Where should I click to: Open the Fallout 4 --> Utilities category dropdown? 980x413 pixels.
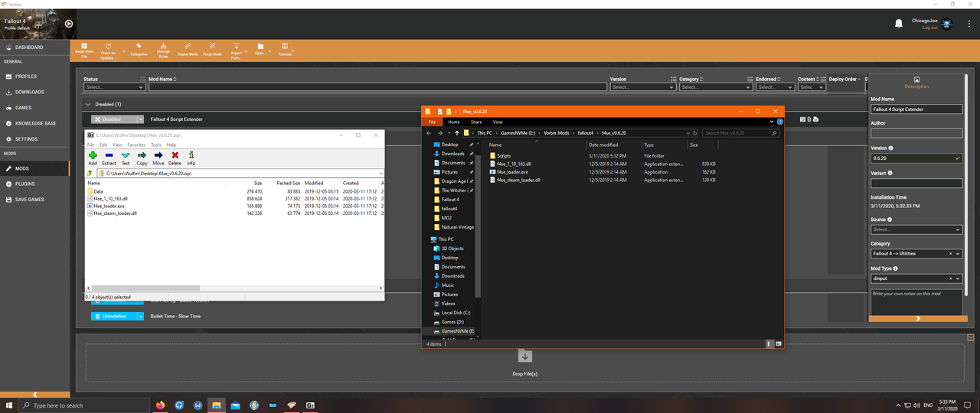point(916,253)
